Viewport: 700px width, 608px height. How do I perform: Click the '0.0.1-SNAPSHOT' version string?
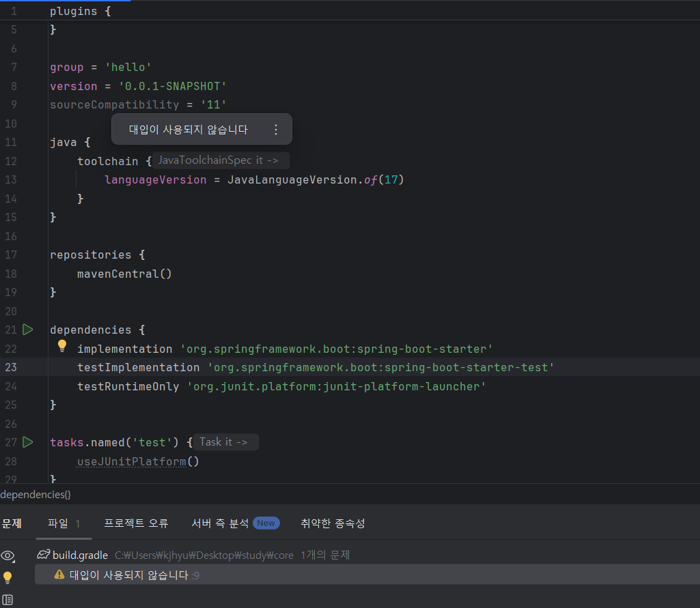[x=172, y=86]
